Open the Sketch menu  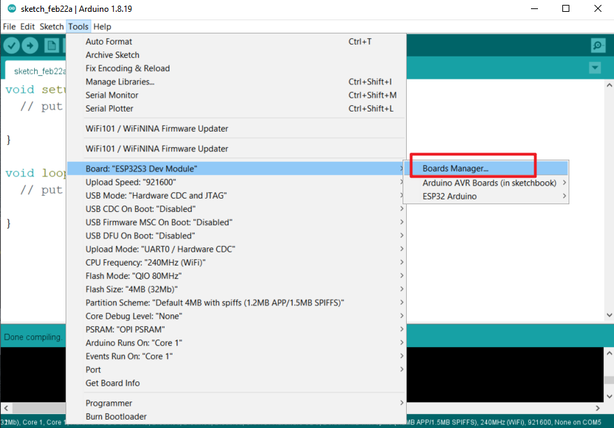[52, 26]
